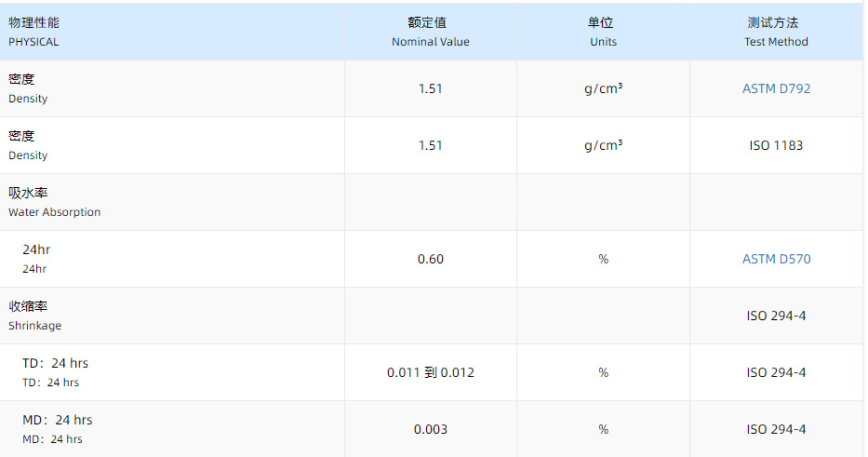Click the 额定值 Nominal Value header

(430, 32)
